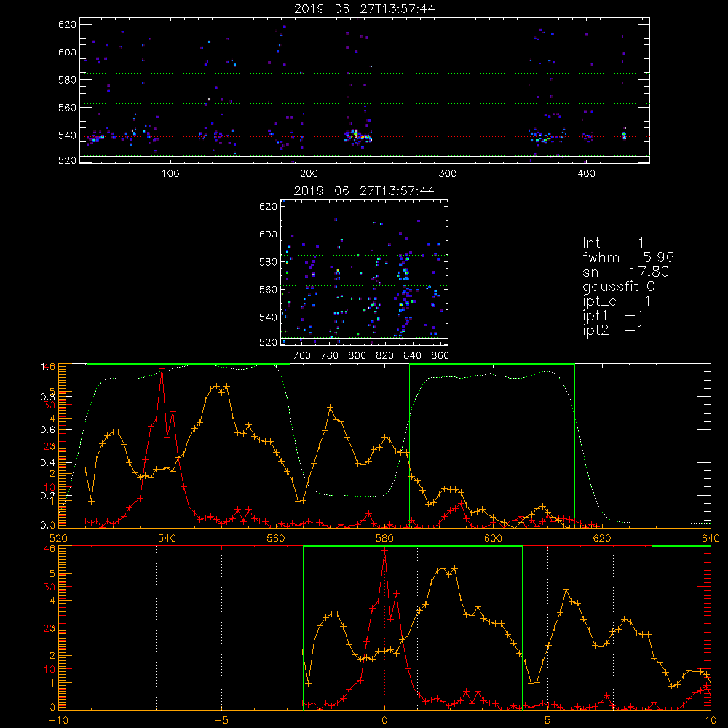Click the white y-axis label 0.6

(47, 430)
